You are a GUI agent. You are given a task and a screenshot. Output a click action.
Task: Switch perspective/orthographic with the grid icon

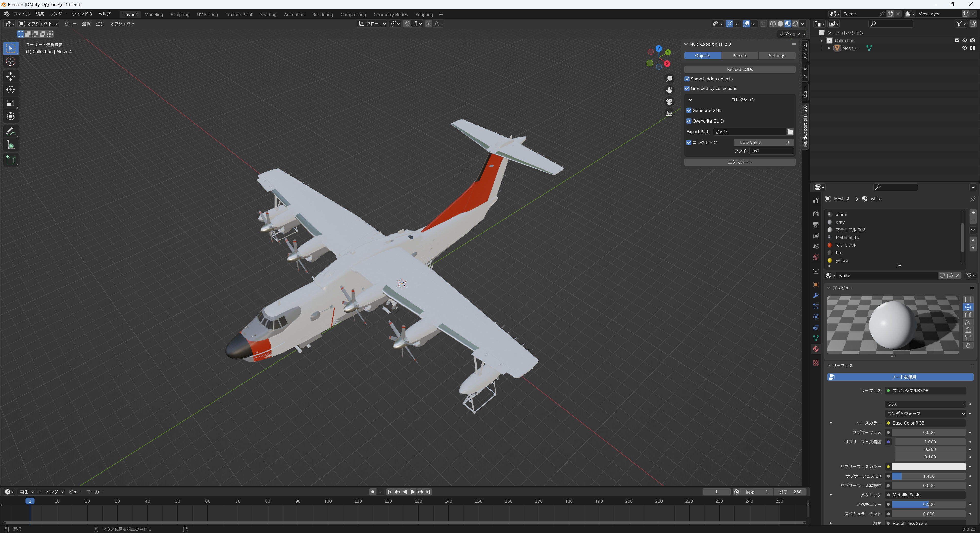tap(669, 113)
